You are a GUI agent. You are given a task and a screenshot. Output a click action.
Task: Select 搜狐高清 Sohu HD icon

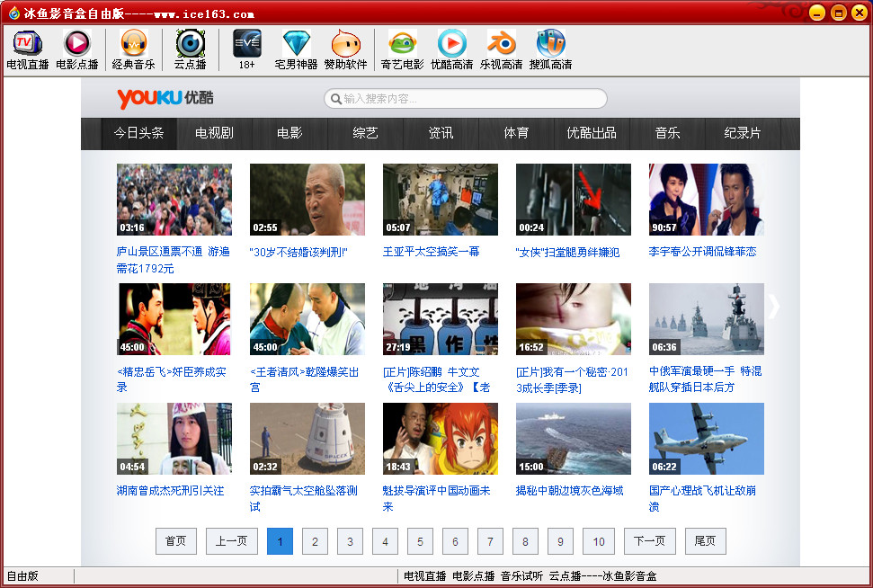[550, 50]
